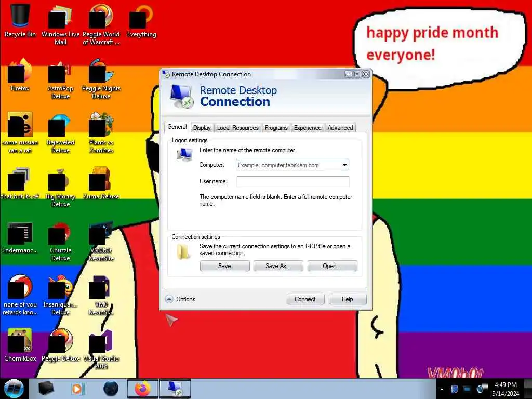Select Visual Studio 2015 icon
Image resolution: width=532 pixels, height=399 pixels.
pyautogui.click(x=101, y=349)
